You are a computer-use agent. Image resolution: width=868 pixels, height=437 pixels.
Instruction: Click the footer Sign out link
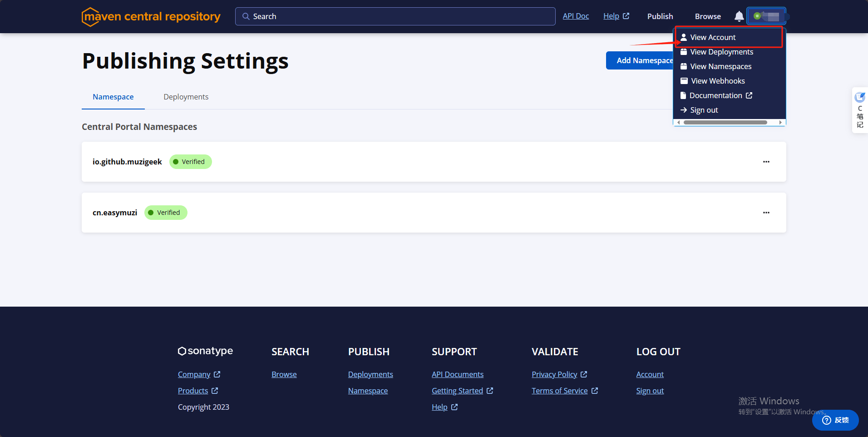(x=650, y=391)
